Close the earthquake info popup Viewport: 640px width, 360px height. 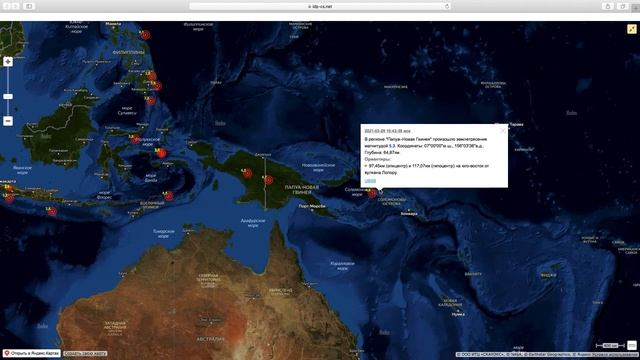503,131
